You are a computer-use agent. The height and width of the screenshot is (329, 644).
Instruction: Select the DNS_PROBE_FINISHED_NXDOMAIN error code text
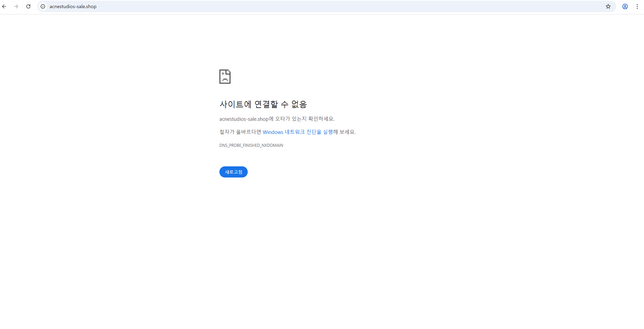click(x=251, y=145)
